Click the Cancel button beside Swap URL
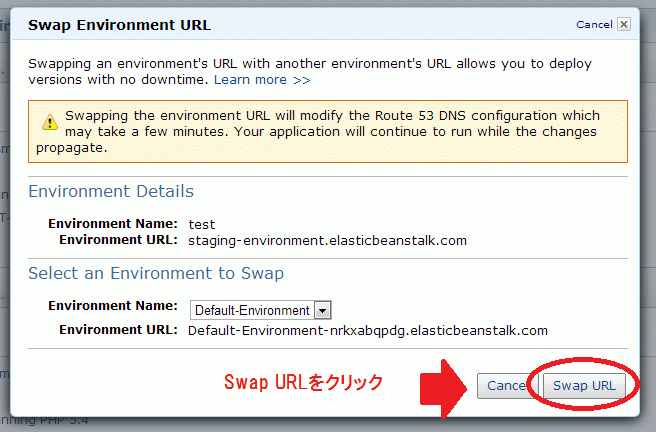The height and width of the screenshot is (432, 656). 507,385
